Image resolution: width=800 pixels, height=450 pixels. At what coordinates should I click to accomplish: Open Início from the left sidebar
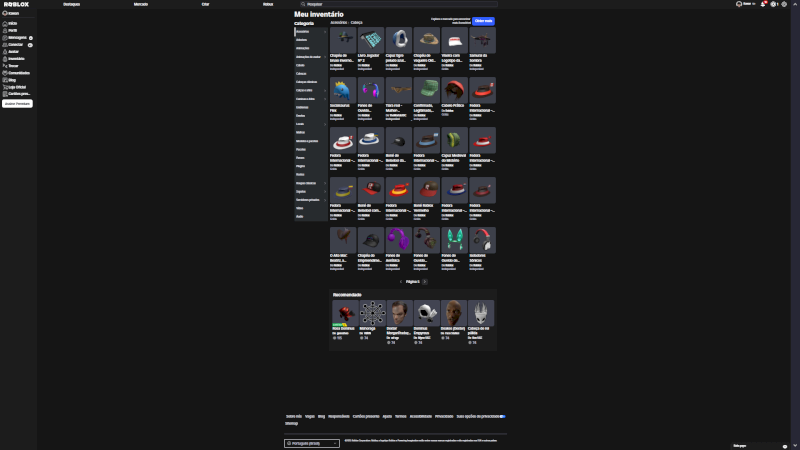[10, 23]
